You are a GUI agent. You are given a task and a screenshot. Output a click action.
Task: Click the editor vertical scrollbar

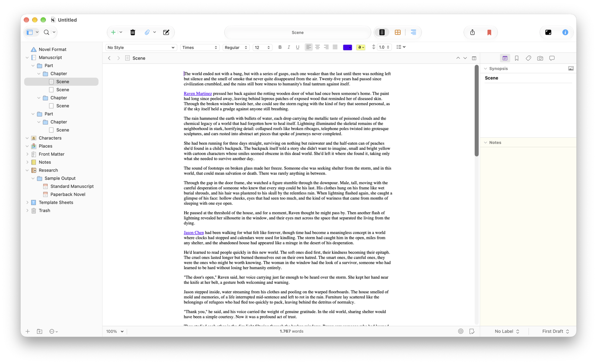coord(476,111)
